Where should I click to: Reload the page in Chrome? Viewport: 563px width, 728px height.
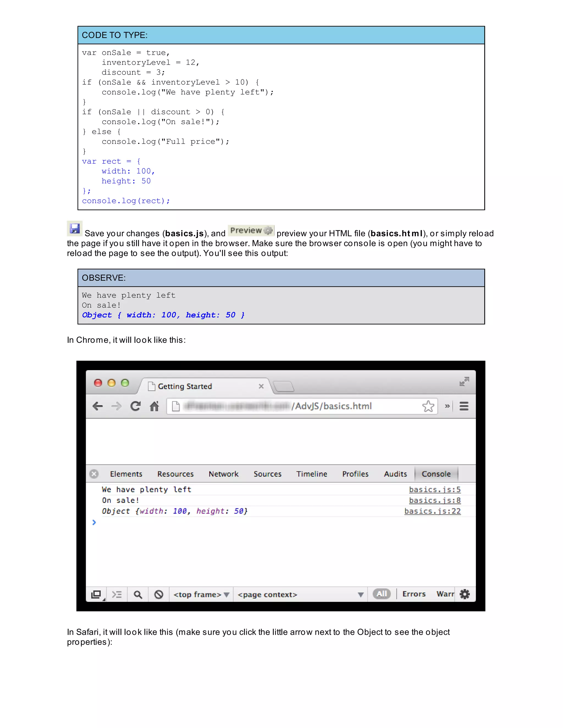(x=136, y=406)
